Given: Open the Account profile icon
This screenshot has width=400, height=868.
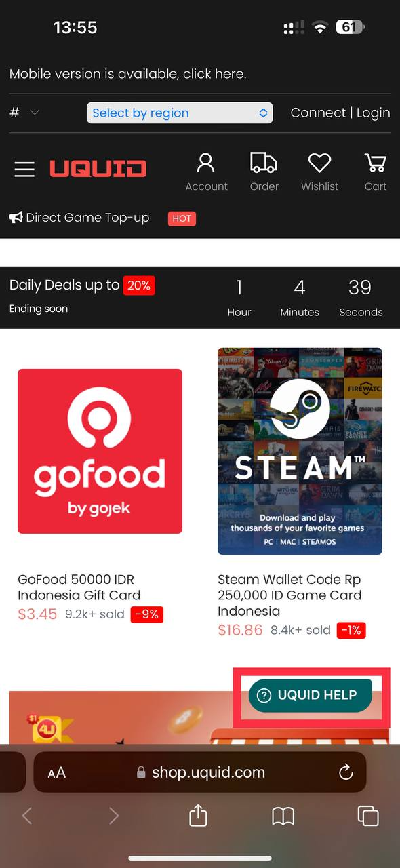Looking at the screenshot, I should pos(206,163).
